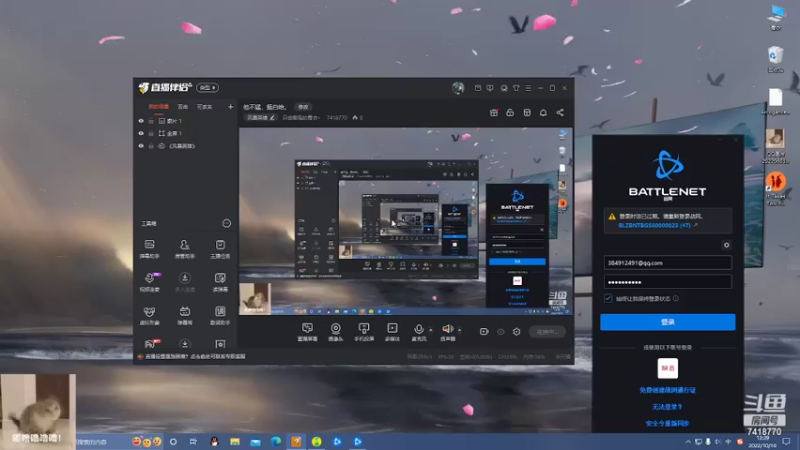Open the user avatar in the 直播伴侣 title bar
This screenshot has height=450, width=800.
point(458,88)
